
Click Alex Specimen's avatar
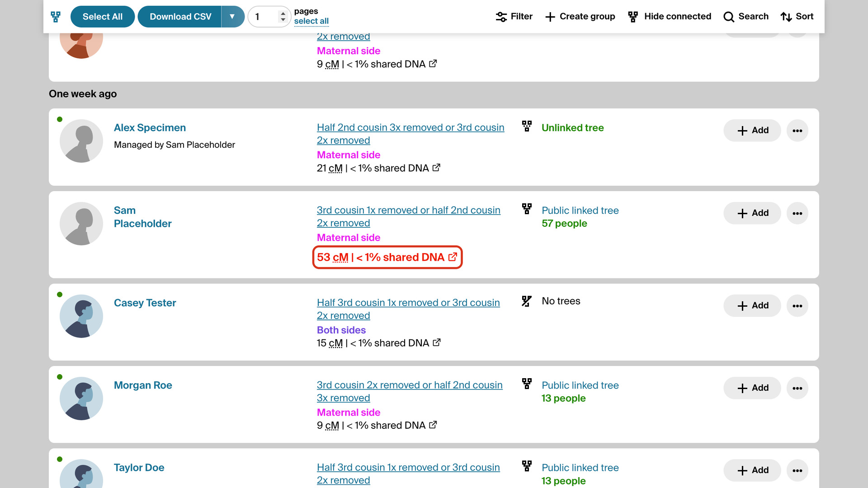81,141
